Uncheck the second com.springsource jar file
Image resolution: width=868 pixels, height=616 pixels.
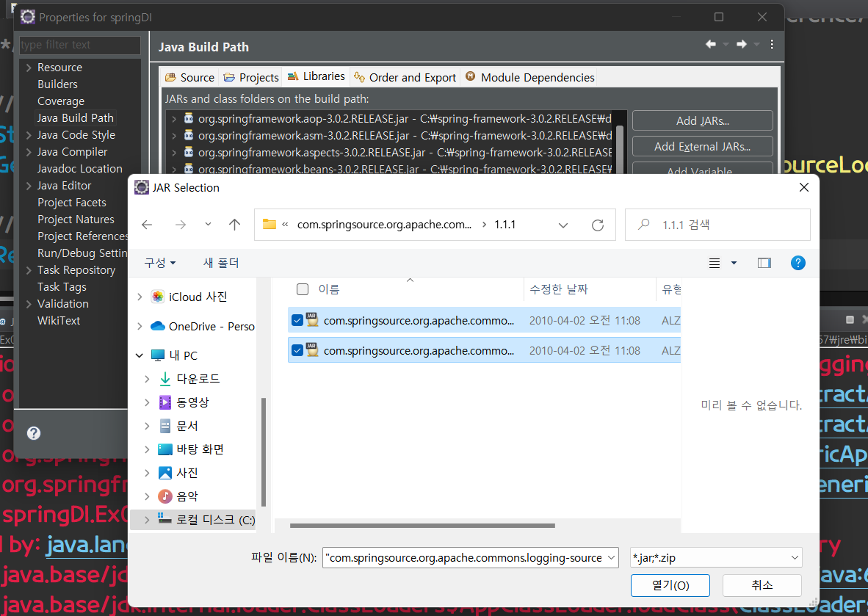tap(297, 350)
